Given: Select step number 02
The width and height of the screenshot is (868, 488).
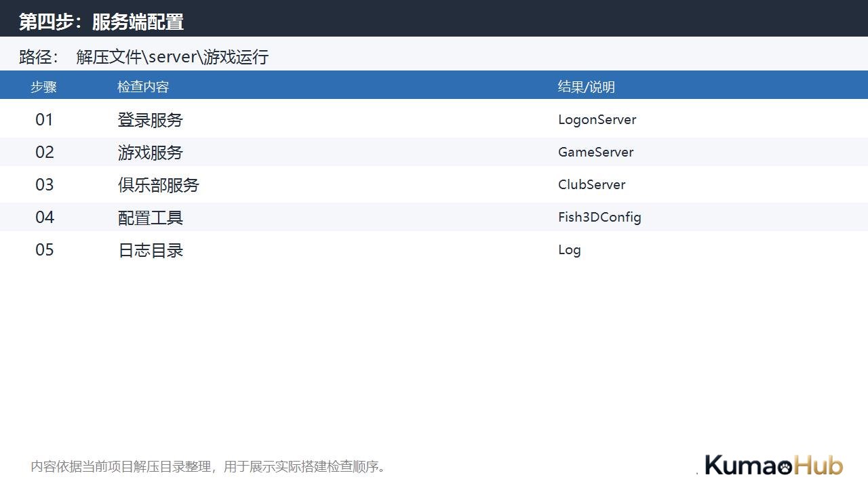Looking at the screenshot, I should click(44, 152).
